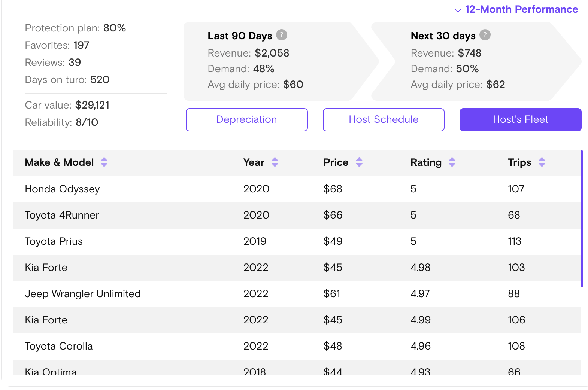Click the fleet table vertical scrollbar
The width and height of the screenshot is (588, 390).
582,219
